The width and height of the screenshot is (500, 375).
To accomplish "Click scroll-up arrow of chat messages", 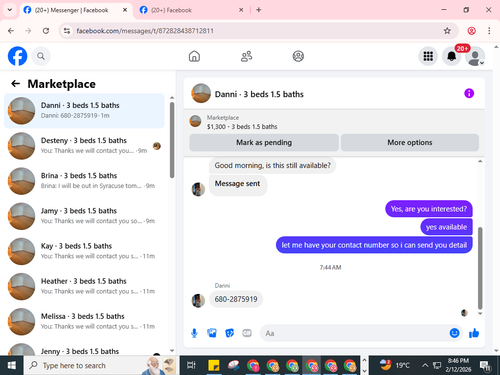I will 480,161.
